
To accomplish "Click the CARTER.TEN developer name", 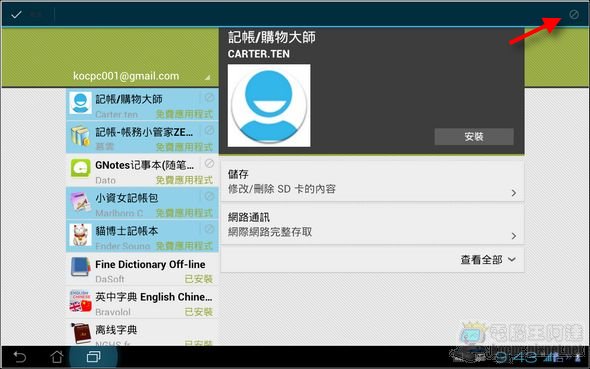I will [x=259, y=54].
